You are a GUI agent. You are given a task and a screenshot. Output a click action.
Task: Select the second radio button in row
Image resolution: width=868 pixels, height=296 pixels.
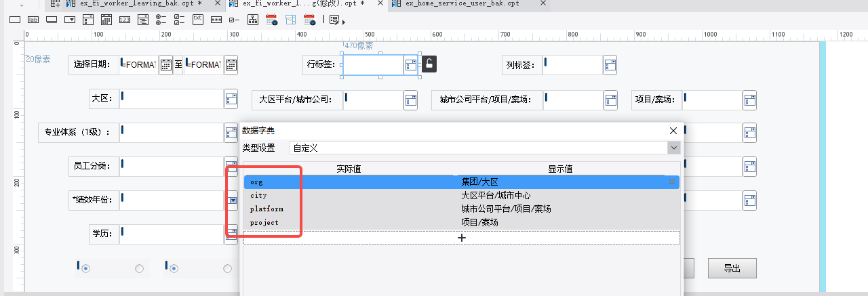coord(140,269)
